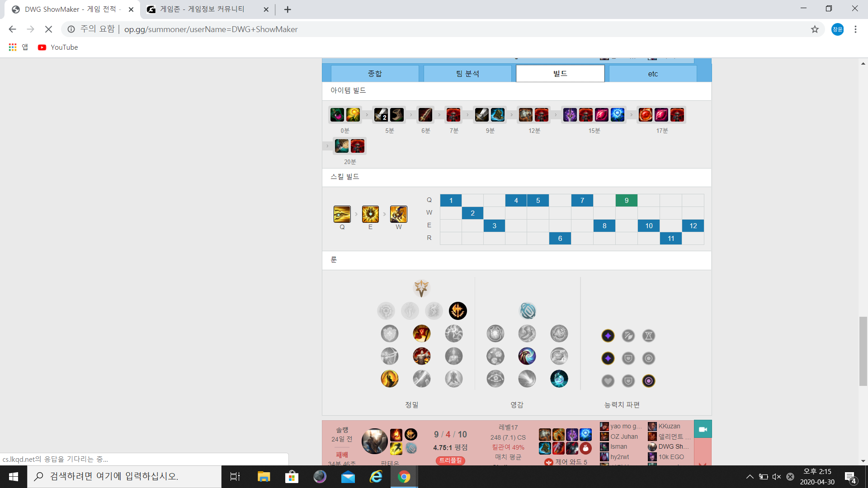Click the Conqueror keystone rune icon

click(x=458, y=311)
